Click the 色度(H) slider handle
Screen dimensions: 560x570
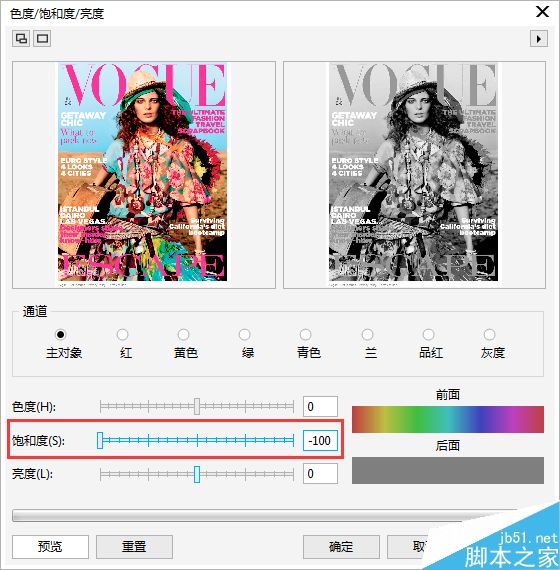[197, 406]
